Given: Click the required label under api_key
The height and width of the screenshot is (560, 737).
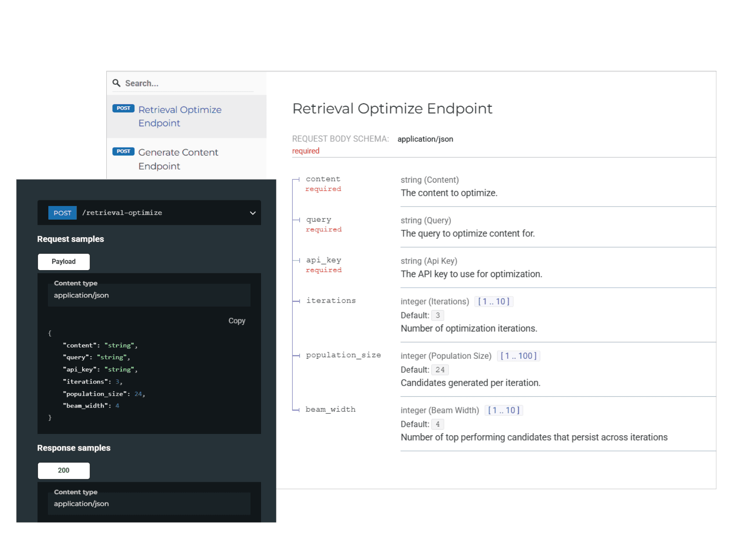Looking at the screenshot, I should pyautogui.click(x=323, y=270).
